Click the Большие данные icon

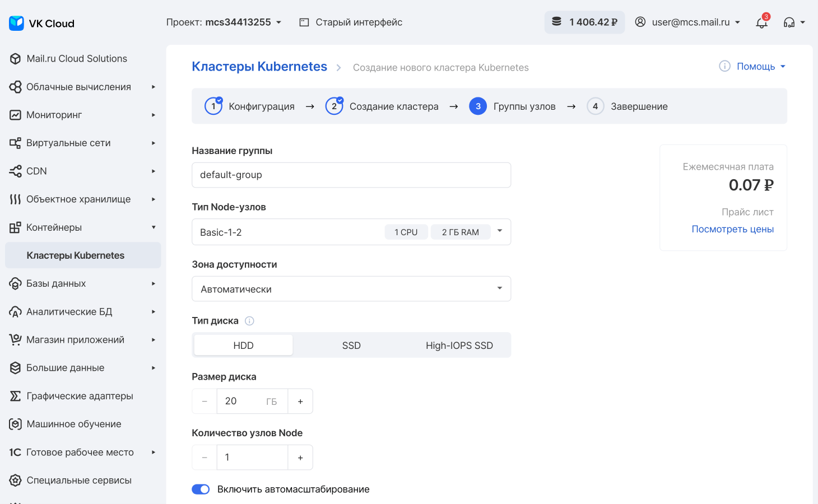pyautogui.click(x=16, y=368)
